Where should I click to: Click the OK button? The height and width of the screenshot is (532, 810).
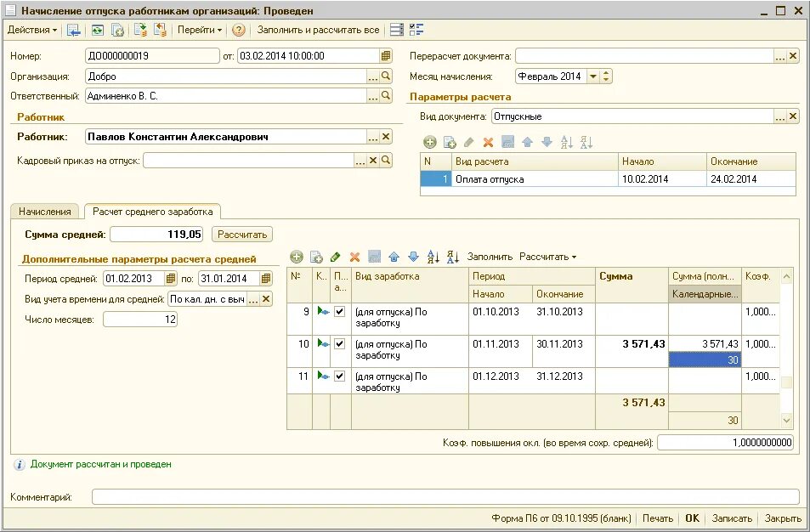tap(692, 518)
